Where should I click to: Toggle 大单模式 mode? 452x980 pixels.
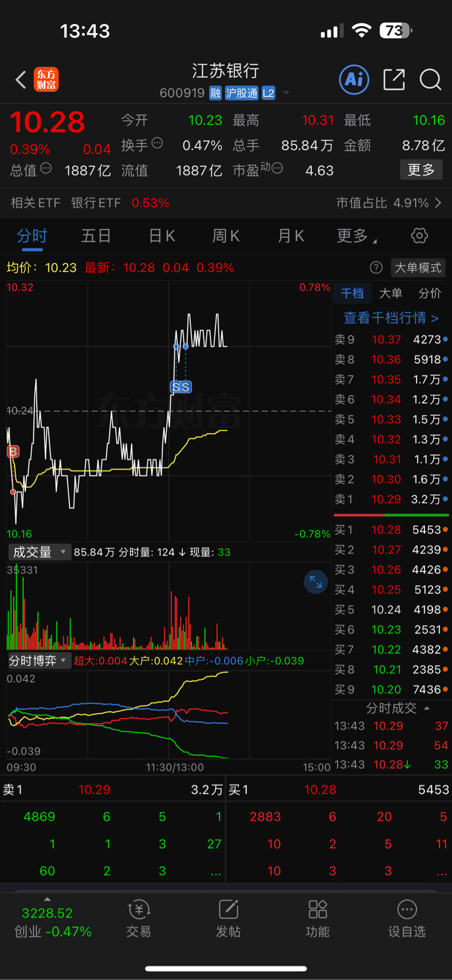418,268
